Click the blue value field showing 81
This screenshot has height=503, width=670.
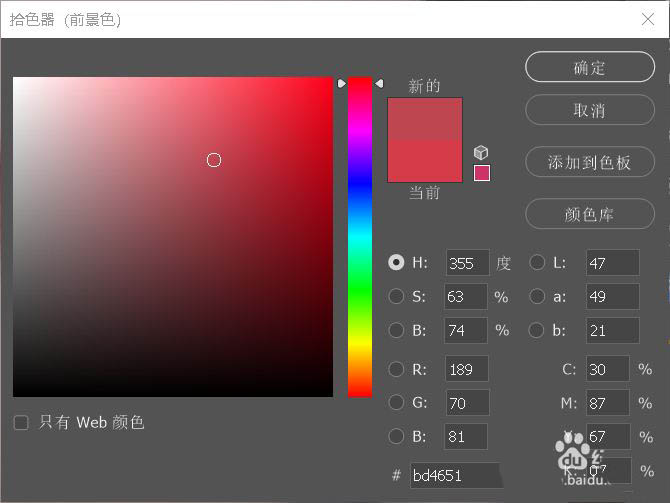[466, 436]
